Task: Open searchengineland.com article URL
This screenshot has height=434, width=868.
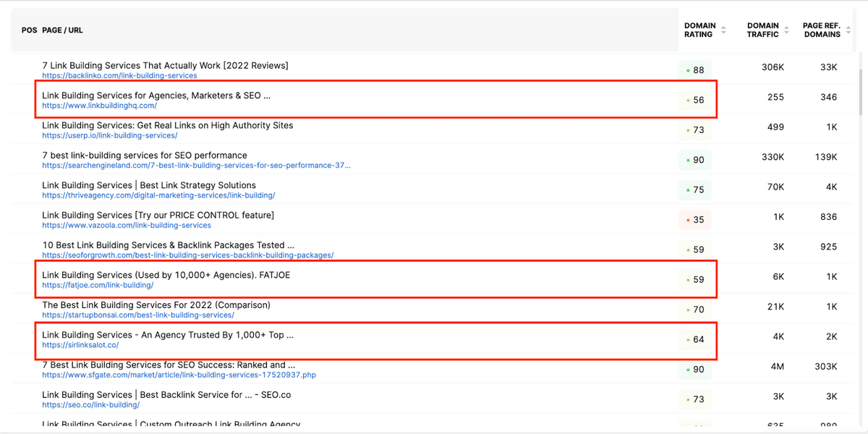Action: 196,166
